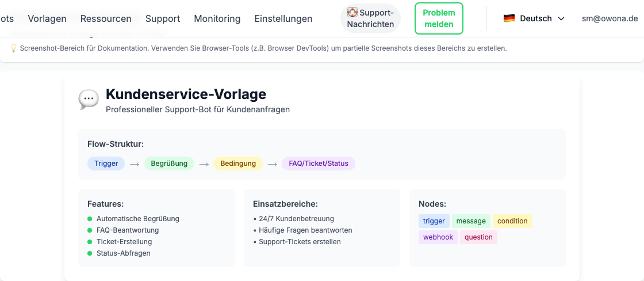Click the sm@owona.de account email
Image resolution: width=644 pixels, height=281 pixels.
(x=610, y=18)
